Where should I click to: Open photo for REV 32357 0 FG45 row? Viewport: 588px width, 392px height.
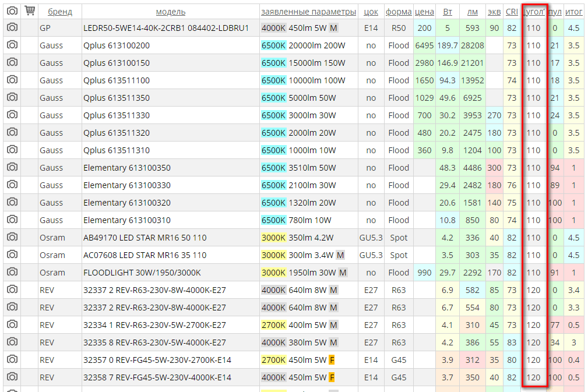12,360
